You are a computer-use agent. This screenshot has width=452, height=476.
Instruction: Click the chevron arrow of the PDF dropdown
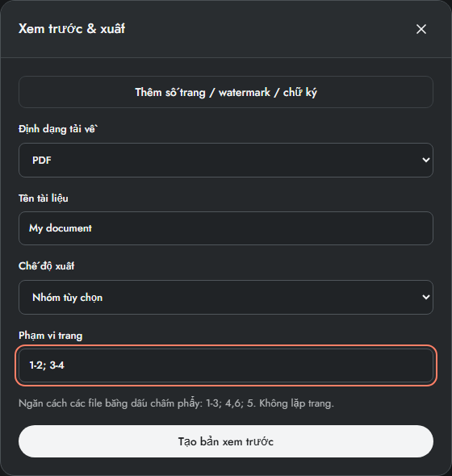click(426, 160)
